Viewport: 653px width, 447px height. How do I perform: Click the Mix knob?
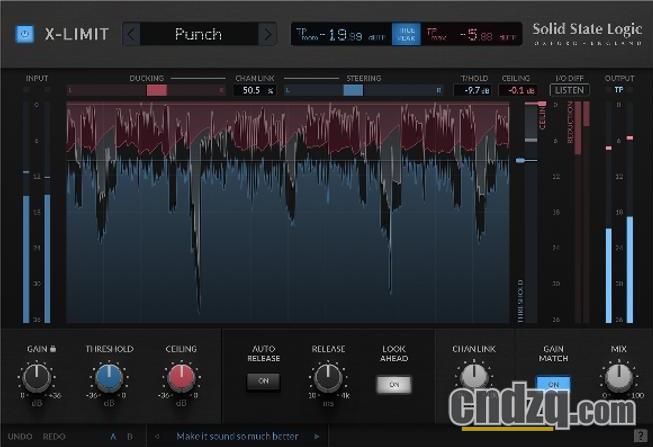click(x=618, y=377)
